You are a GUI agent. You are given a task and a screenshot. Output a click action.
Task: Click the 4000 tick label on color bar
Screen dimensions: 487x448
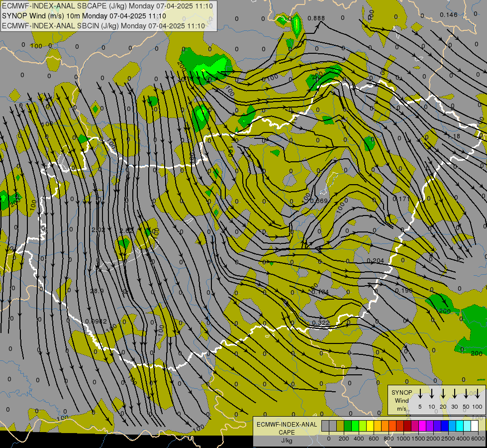point(463,439)
